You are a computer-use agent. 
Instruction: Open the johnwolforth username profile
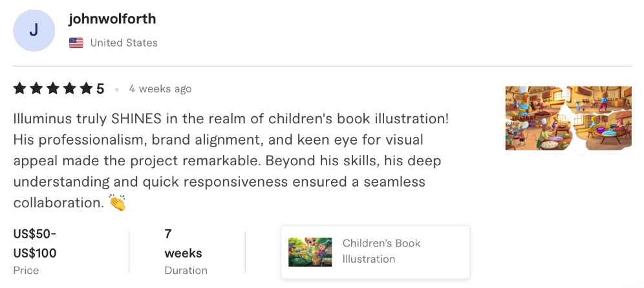[112, 19]
